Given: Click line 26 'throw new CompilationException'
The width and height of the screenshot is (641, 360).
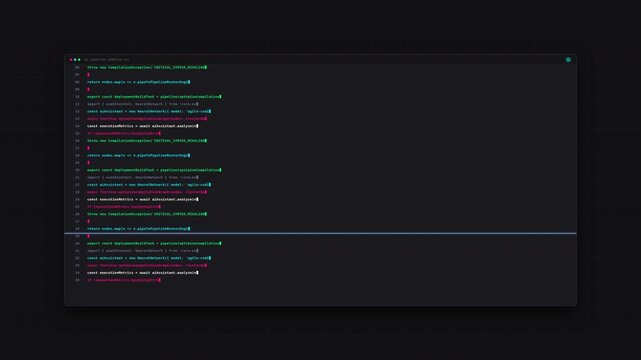Looking at the screenshot, I should (147, 214).
